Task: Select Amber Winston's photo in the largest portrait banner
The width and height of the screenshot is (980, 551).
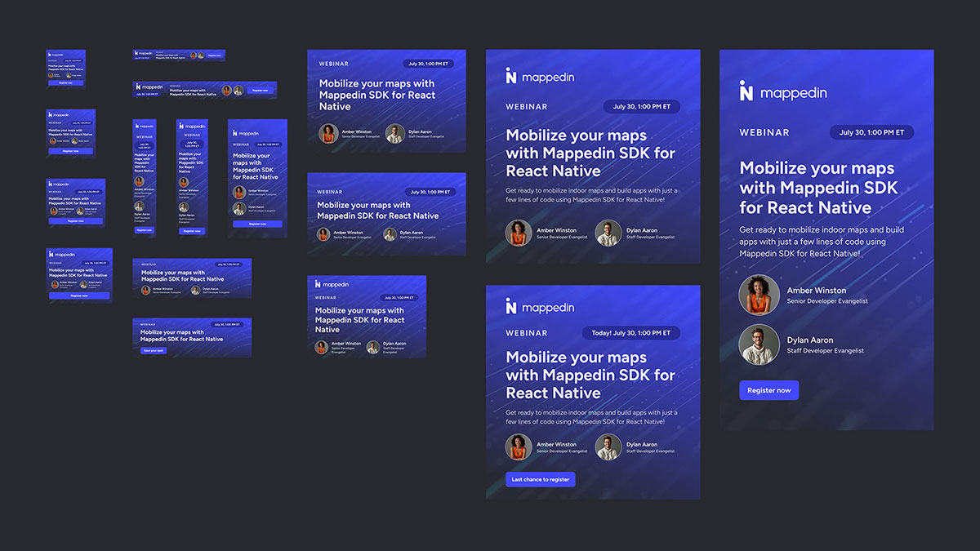Action: pos(759,295)
